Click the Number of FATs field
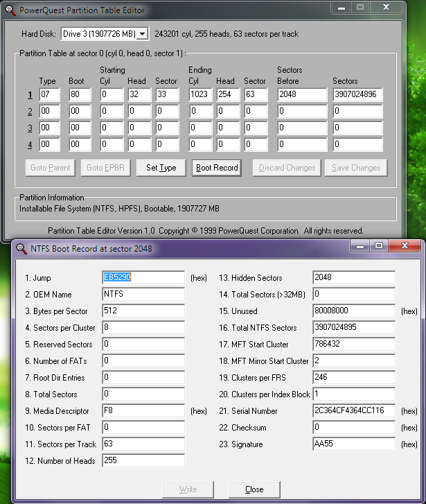This screenshot has height=504, width=426. pos(143,360)
